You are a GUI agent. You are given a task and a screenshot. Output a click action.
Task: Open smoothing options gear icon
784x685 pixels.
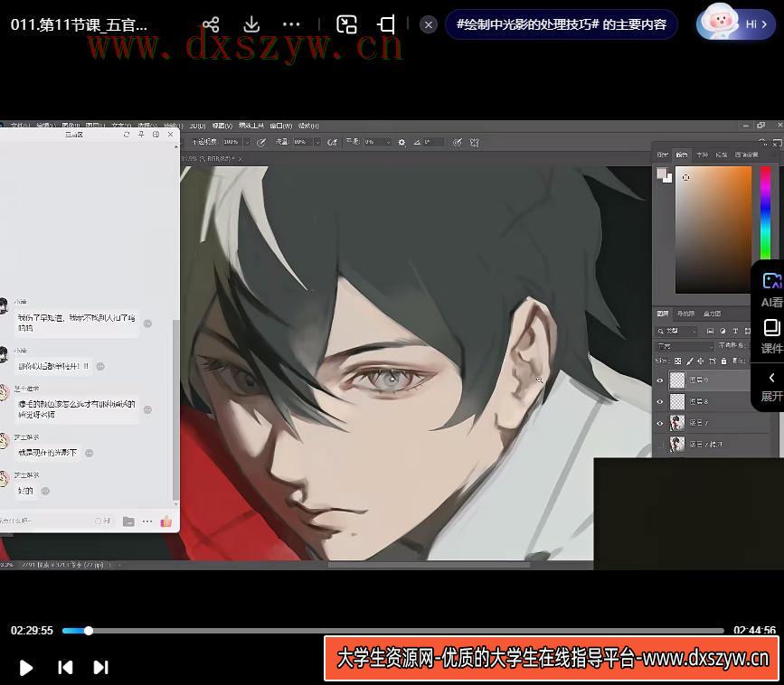point(401,143)
